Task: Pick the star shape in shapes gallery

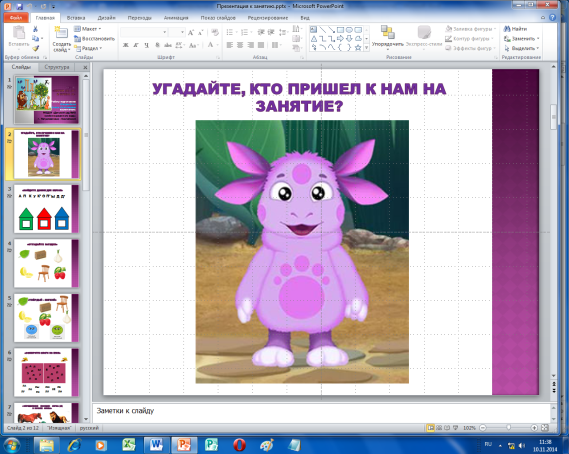Action: click(x=358, y=47)
